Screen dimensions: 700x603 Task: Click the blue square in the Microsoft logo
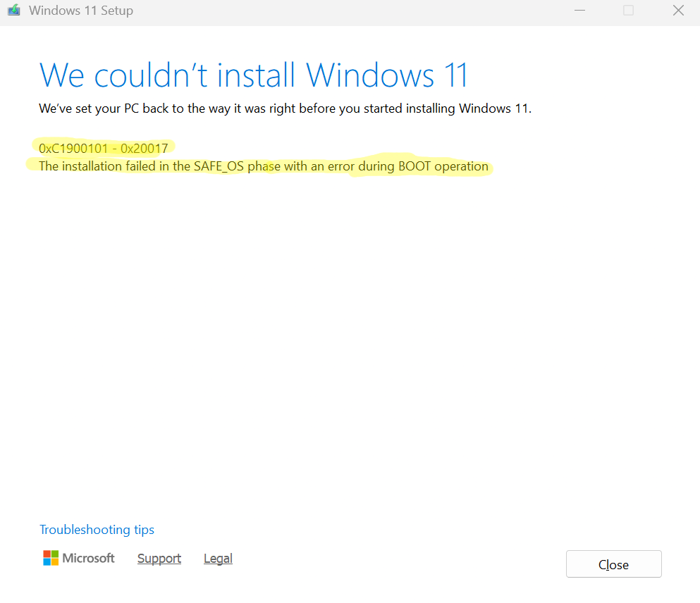pyautogui.click(x=47, y=561)
